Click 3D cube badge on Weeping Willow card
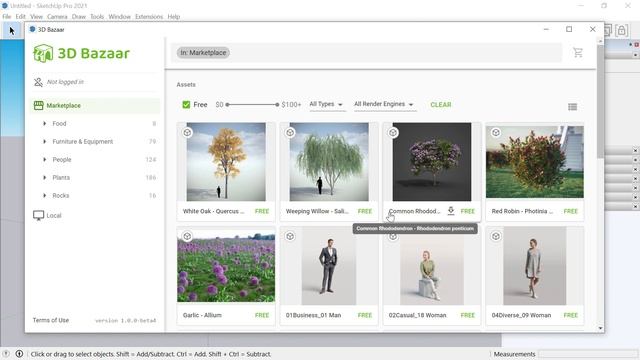640x360 pixels. click(290, 133)
